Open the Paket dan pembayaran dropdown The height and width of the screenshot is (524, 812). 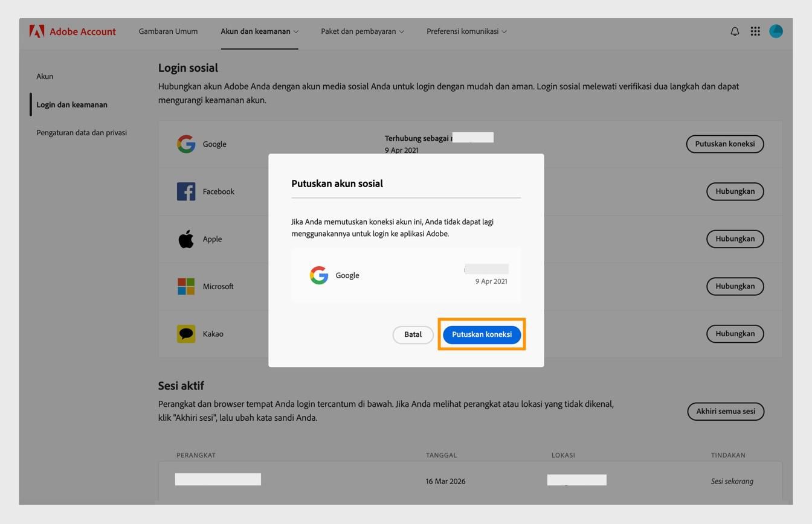coord(361,31)
